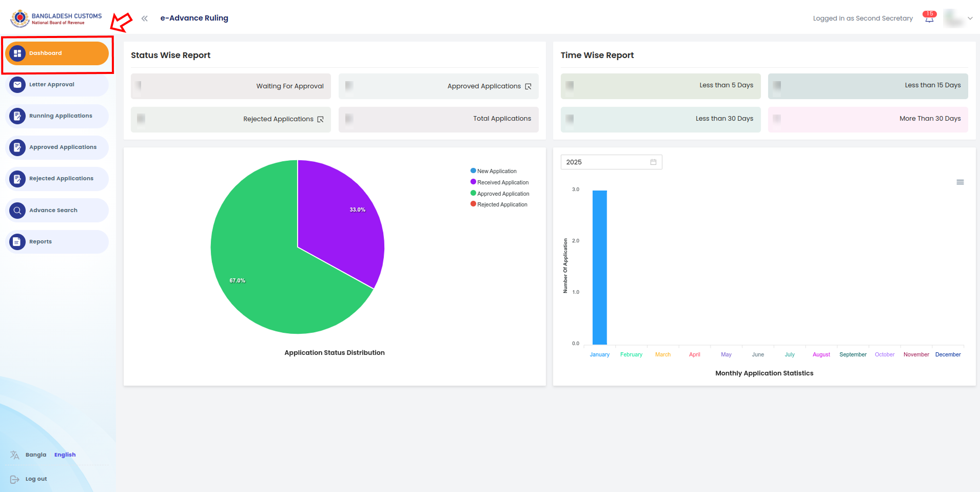Switch language to English
Viewport: 980px width, 492px height.
65,455
